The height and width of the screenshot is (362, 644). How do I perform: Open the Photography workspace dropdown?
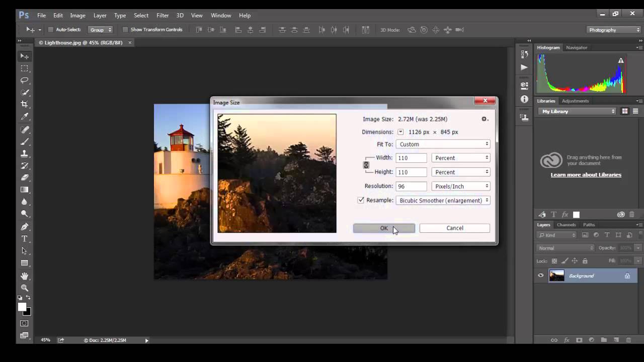coord(614,30)
